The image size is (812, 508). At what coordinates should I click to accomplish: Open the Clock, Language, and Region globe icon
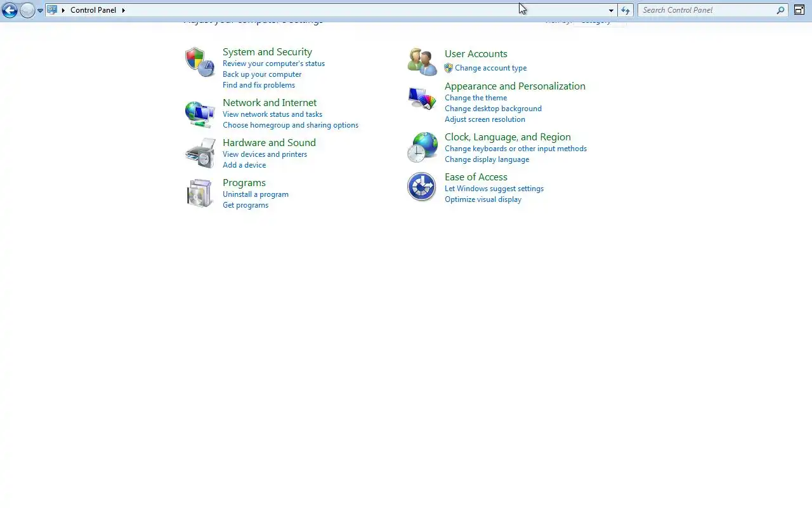422,147
